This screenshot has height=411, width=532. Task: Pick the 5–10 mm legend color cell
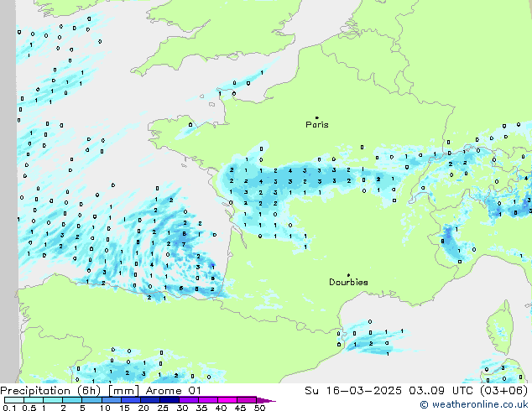91,400
